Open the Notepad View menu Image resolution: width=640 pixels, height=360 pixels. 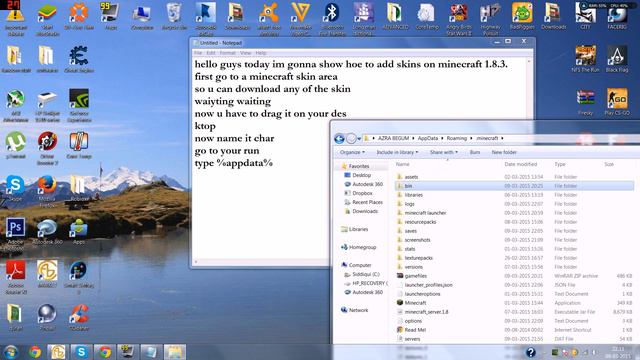pyautogui.click(x=245, y=53)
